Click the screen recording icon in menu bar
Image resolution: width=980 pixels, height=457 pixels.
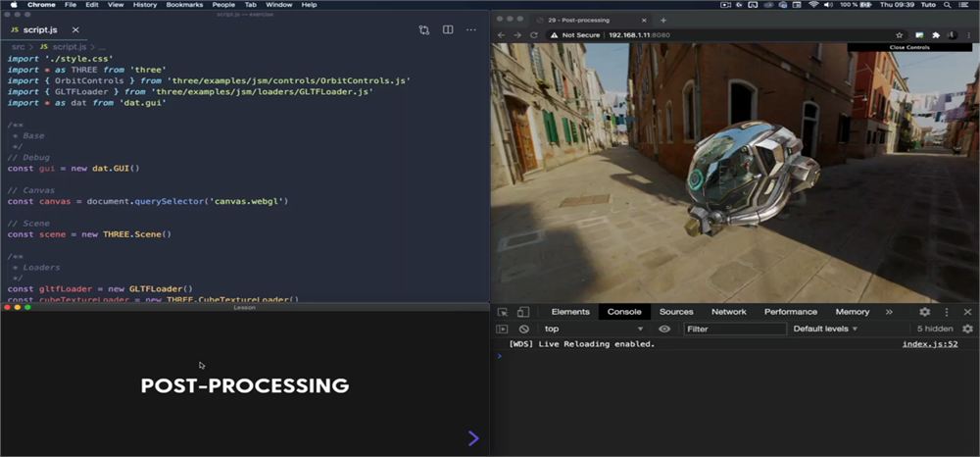pos(725,4)
